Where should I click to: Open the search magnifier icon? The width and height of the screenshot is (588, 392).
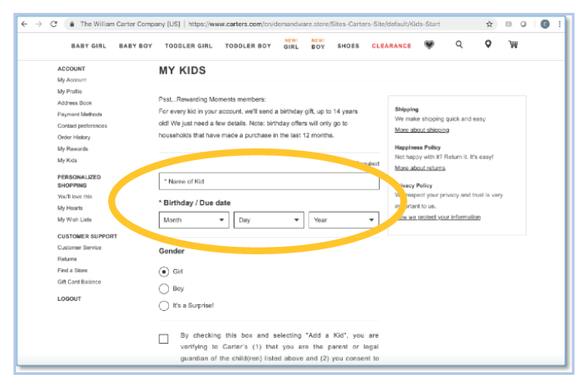pyautogui.click(x=458, y=45)
